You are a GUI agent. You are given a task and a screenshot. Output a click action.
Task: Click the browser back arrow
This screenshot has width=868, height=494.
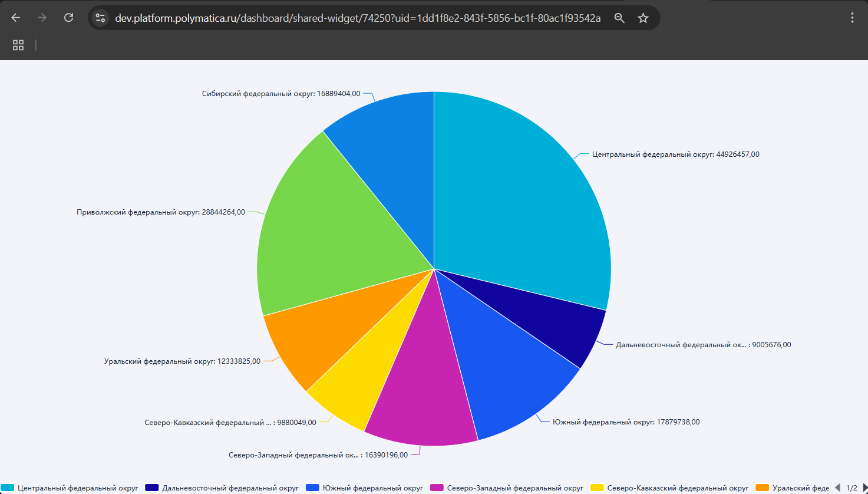point(16,18)
